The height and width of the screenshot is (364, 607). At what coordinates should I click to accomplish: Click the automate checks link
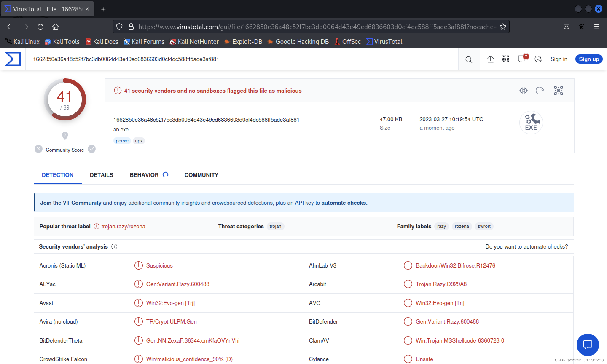tap(344, 203)
